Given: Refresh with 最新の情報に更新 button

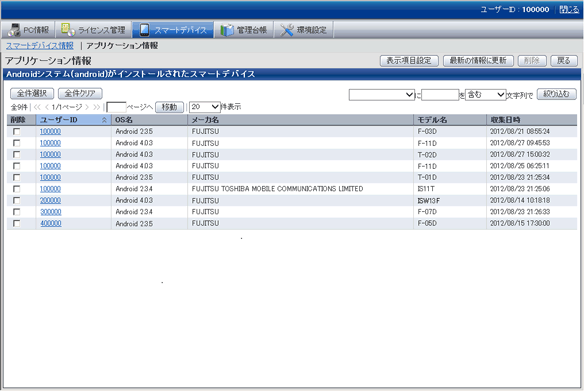Looking at the screenshot, I should tap(478, 61).
